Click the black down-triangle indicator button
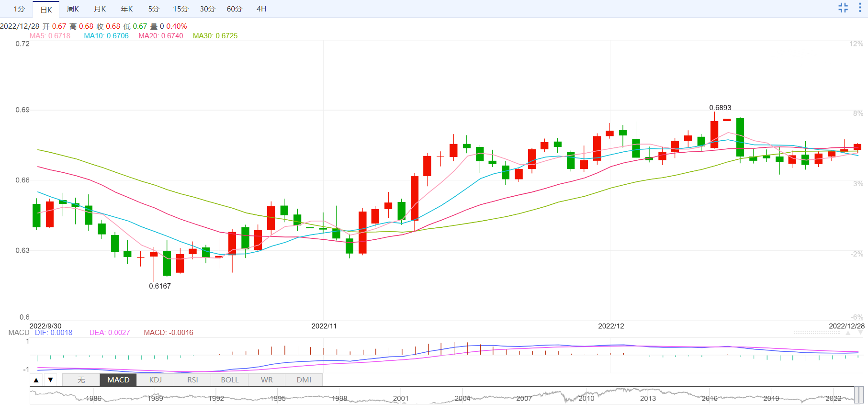Image resolution: width=868 pixels, height=414 pixels. click(x=50, y=380)
